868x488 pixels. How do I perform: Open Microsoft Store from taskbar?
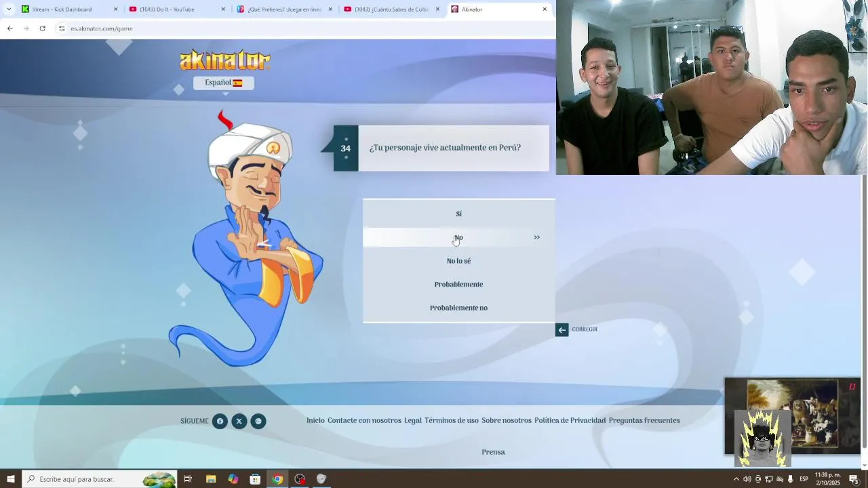(255, 479)
